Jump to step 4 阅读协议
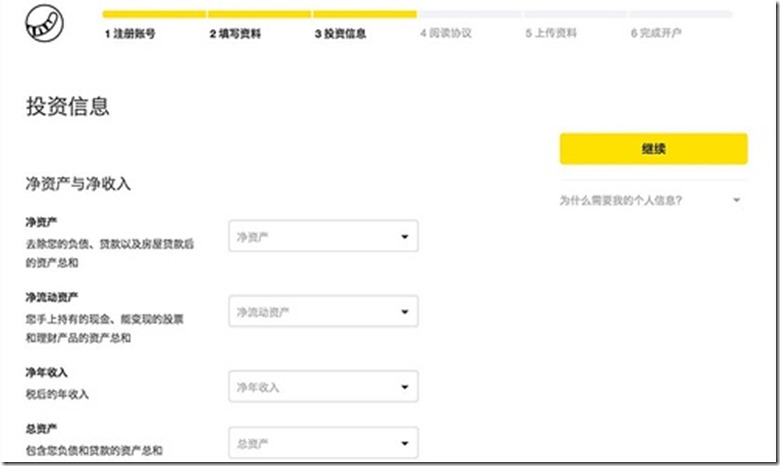This screenshot has height=466, width=780. [446, 33]
